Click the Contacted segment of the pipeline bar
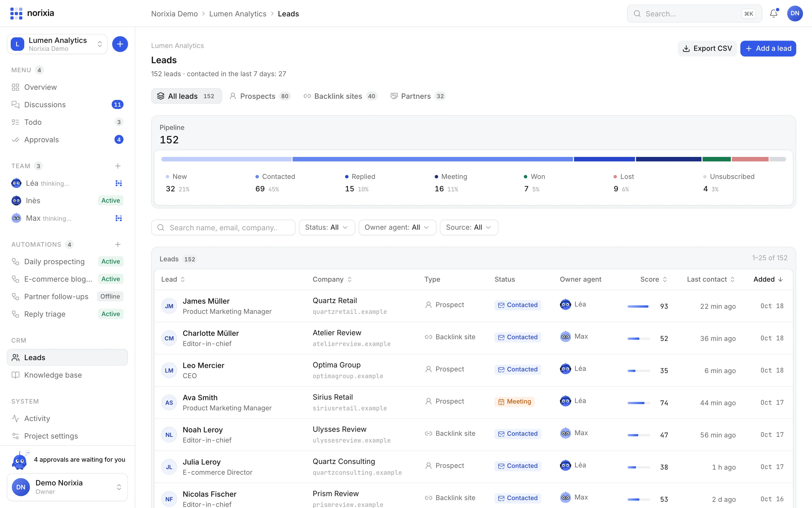 click(x=433, y=159)
